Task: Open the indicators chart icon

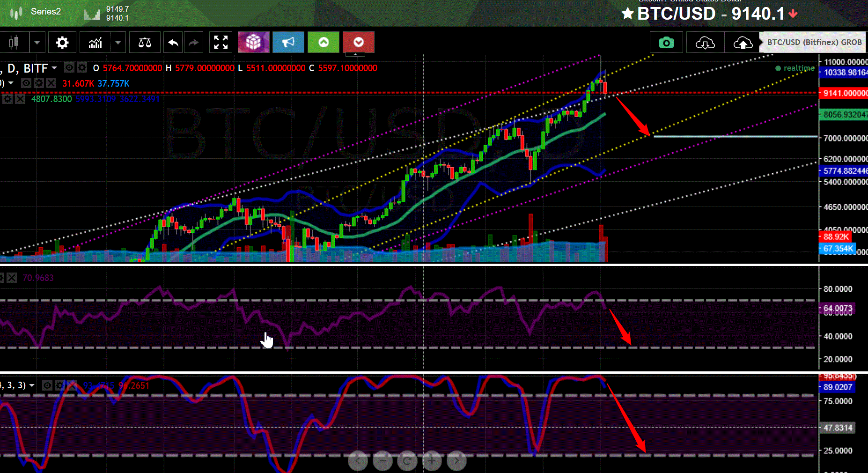Action: pos(95,43)
